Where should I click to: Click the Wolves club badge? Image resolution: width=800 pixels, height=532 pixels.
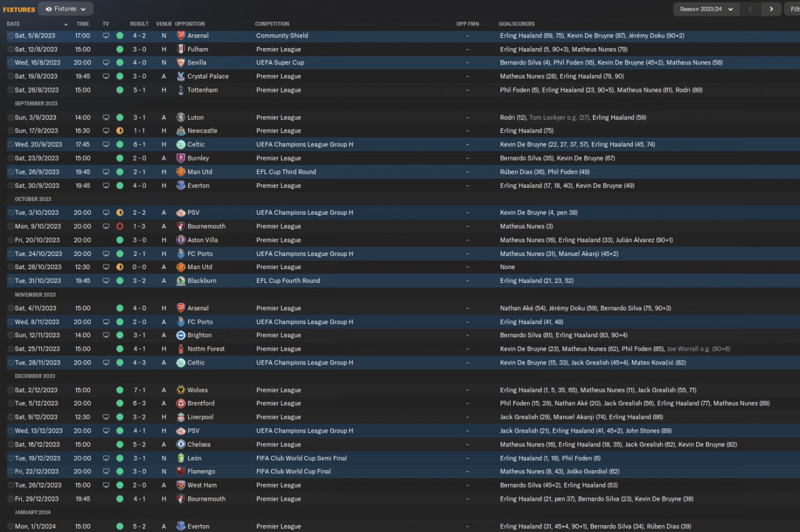tap(181, 390)
